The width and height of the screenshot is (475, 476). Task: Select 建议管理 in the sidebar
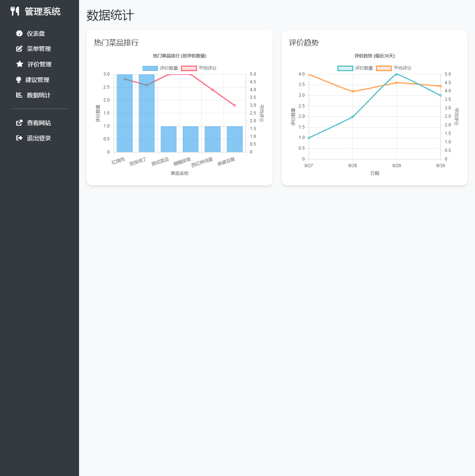(37, 80)
